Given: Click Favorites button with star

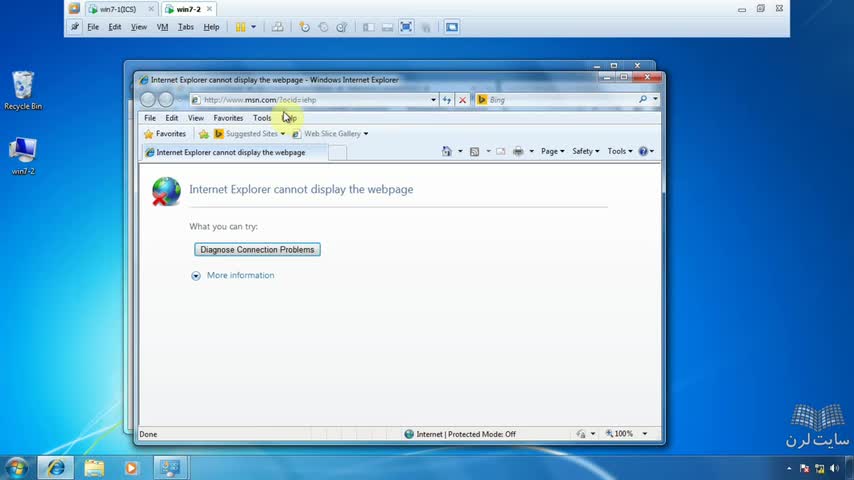Looking at the screenshot, I should click(x=165, y=134).
